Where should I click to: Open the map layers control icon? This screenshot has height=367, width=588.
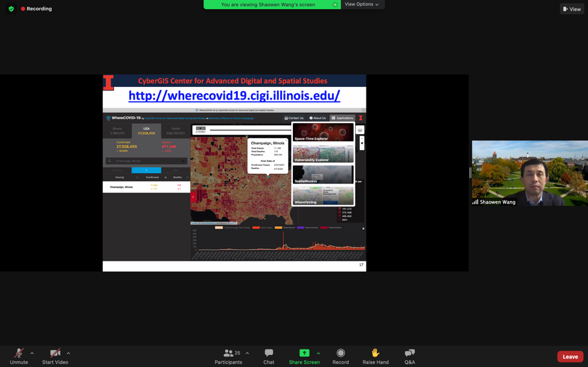tap(360, 130)
